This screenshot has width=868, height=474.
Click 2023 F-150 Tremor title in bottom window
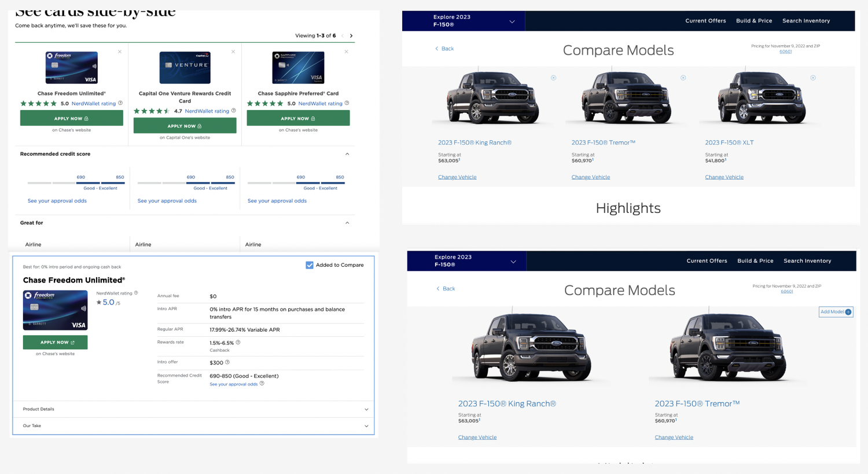coord(697,403)
